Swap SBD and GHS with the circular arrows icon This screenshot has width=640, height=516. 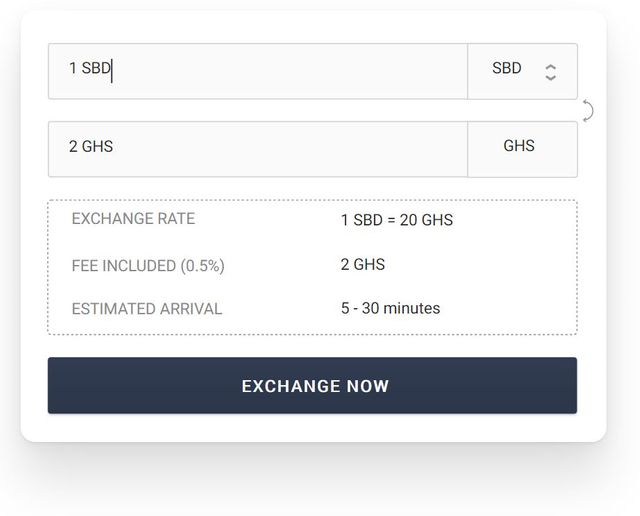(588, 111)
